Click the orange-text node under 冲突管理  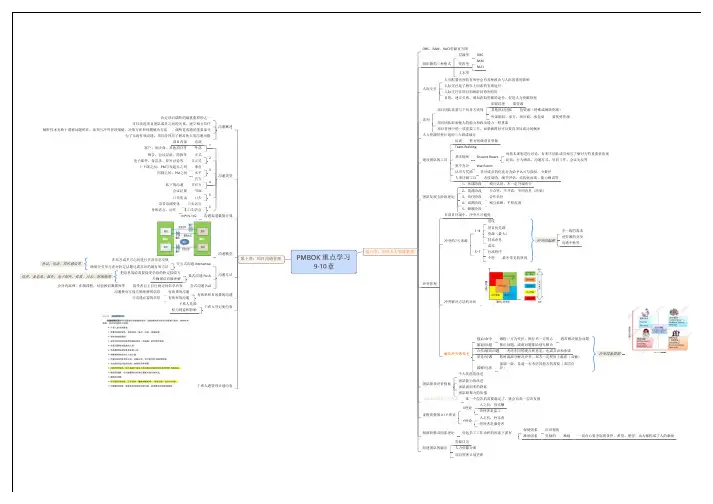point(459,354)
